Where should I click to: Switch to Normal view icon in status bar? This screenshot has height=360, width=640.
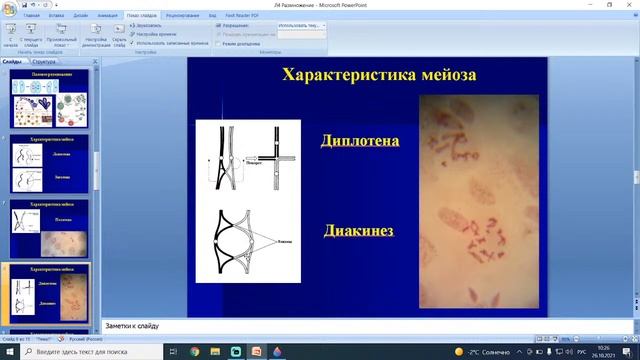pos(539,339)
